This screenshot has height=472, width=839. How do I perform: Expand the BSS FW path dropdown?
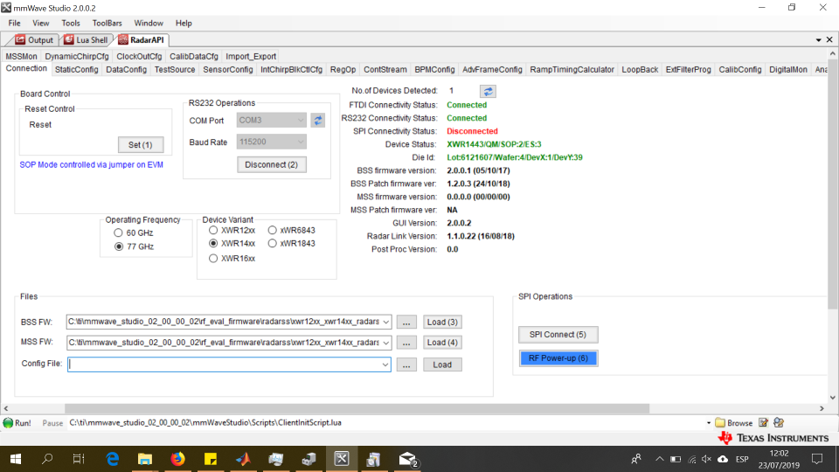click(385, 322)
